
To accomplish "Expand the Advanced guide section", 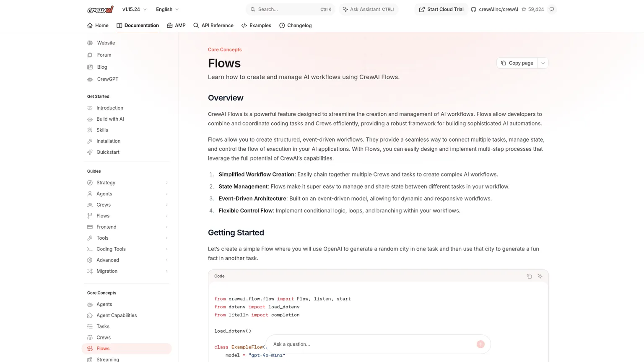I will (x=127, y=260).
